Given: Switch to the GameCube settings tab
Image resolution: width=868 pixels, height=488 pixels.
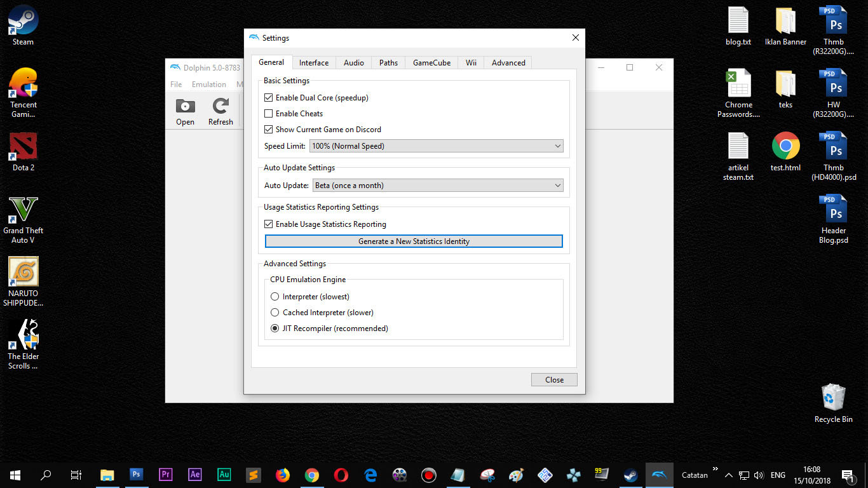Looking at the screenshot, I should pos(431,62).
